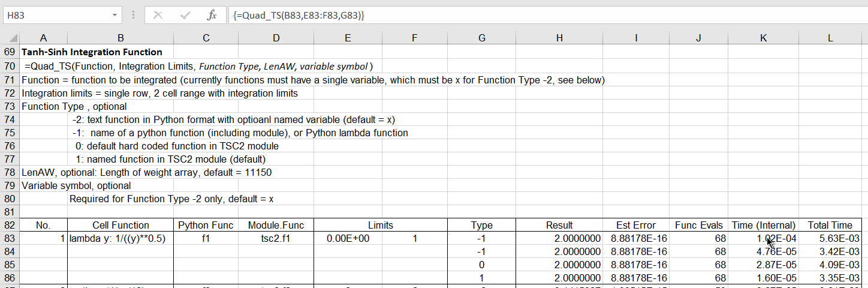Select column B header

click(x=120, y=38)
